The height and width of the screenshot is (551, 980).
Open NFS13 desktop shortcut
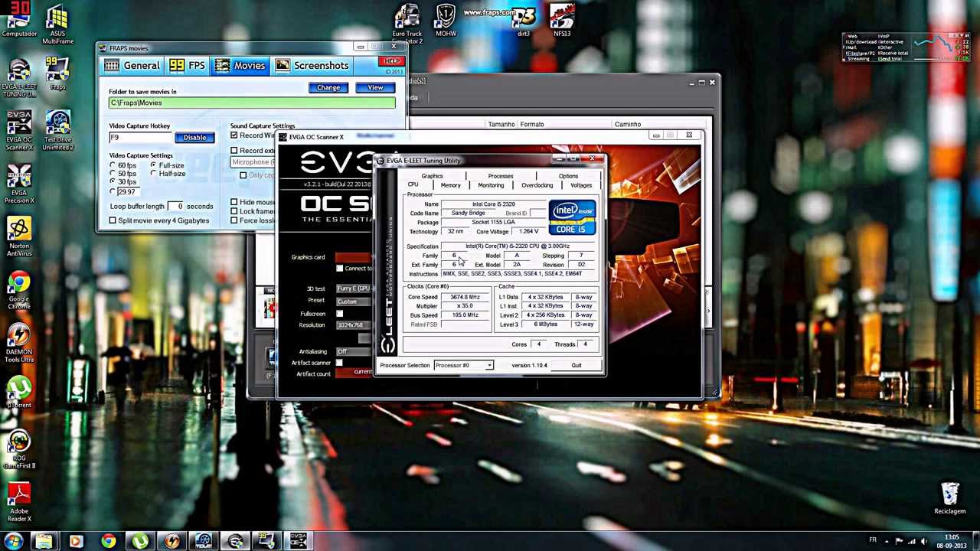tap(562, 20)
